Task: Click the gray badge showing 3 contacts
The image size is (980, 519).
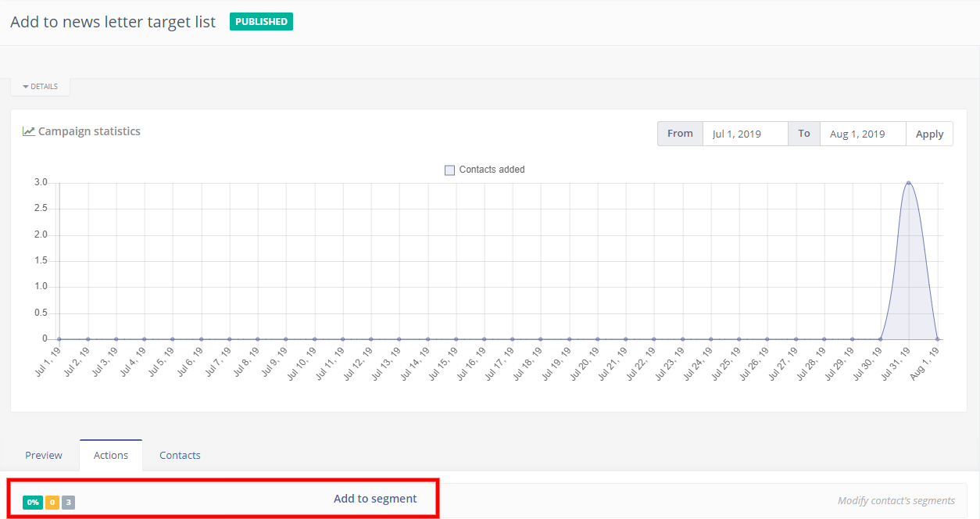Action: tap(66, 502)
